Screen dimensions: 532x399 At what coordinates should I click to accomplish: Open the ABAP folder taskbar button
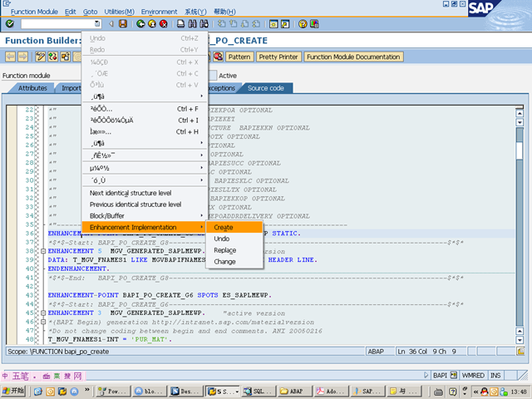[x=294, y=392]
